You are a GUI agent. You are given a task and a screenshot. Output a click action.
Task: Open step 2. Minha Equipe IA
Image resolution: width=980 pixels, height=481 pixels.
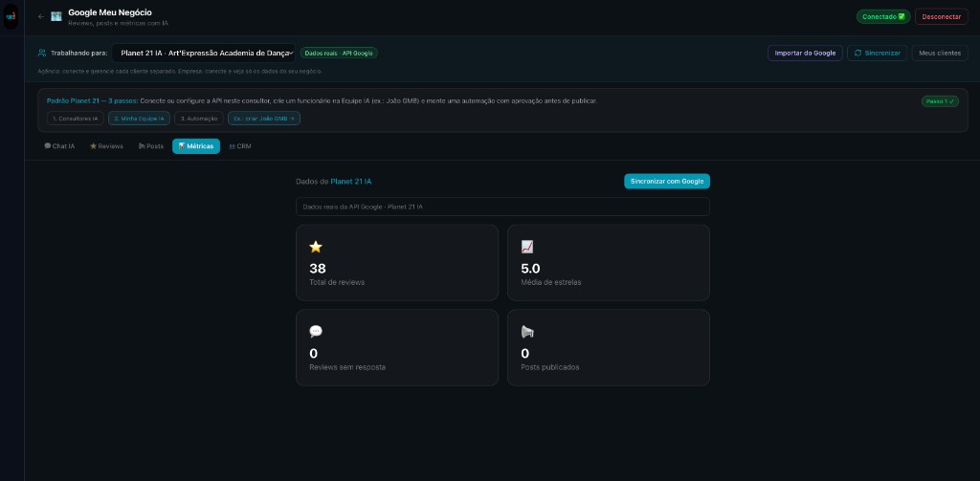pos(139,118)
